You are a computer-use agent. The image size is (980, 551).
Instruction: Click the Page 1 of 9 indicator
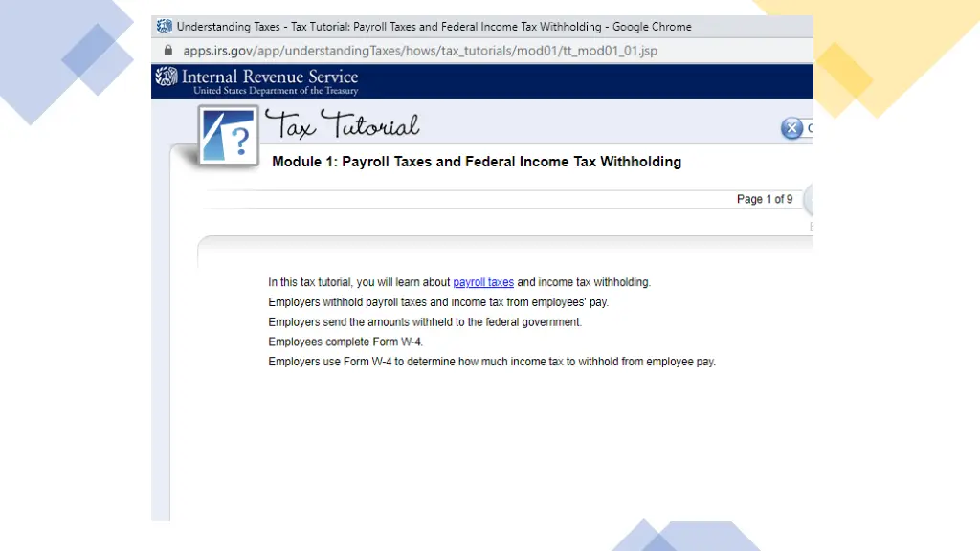click(764, 199)
